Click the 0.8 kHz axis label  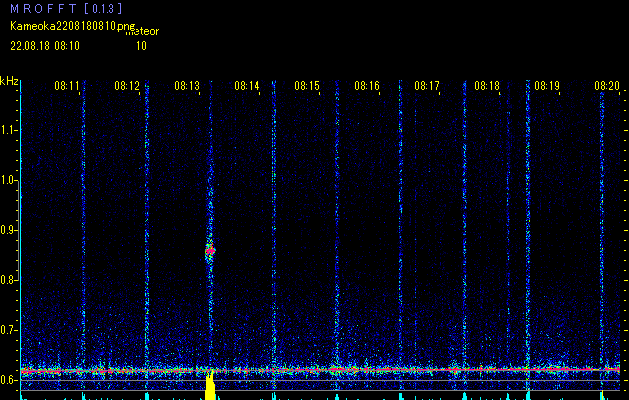(8, 280)
